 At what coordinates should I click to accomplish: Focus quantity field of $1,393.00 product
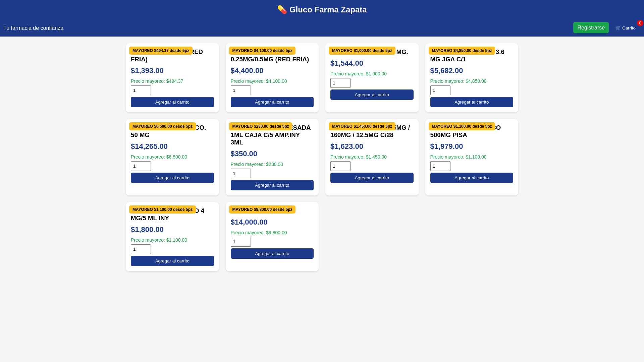tap(141, 90)
